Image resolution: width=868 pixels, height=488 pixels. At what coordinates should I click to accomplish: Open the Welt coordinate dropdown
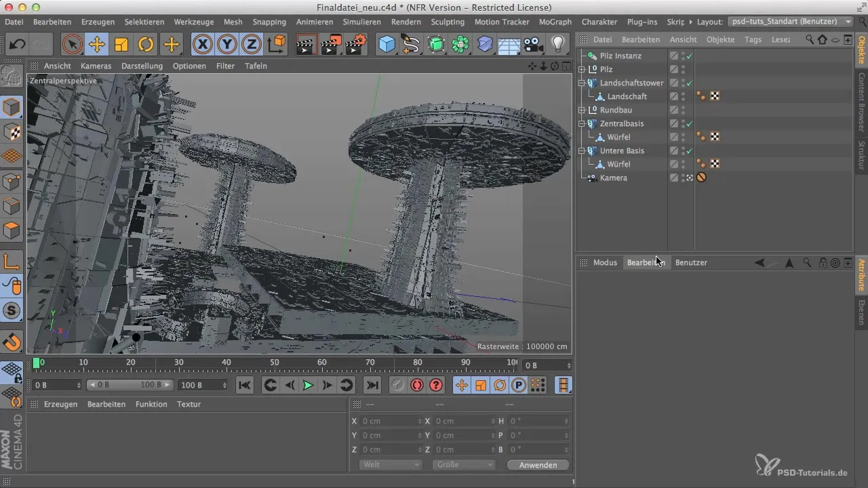tap(390, 465)
